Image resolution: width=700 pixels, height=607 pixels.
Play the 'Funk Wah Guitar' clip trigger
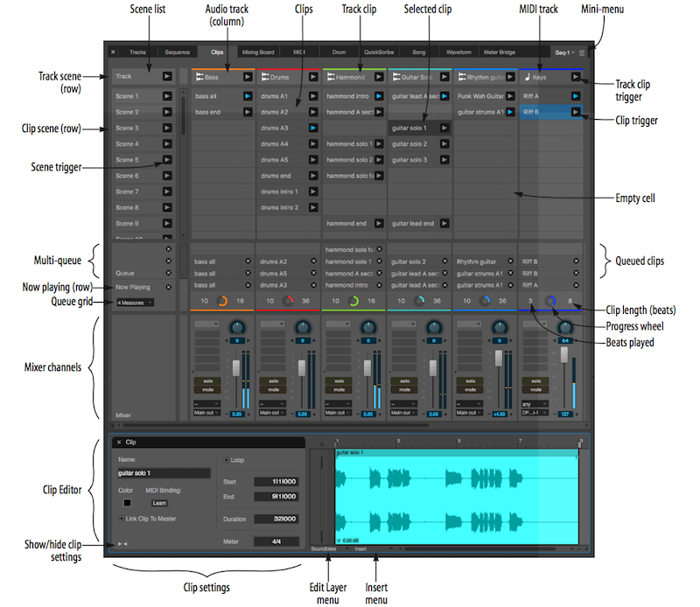click(510, 96)
